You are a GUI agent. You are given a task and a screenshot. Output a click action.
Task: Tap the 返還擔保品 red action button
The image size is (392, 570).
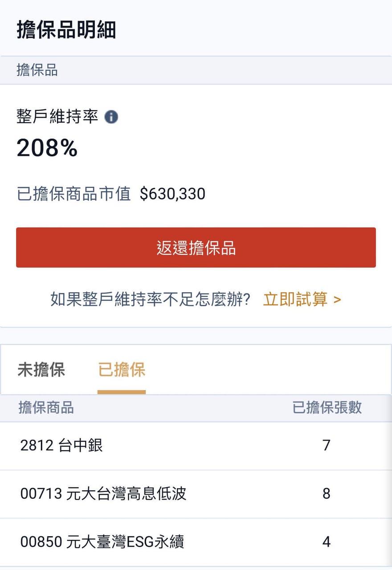[x=196, y=248]
